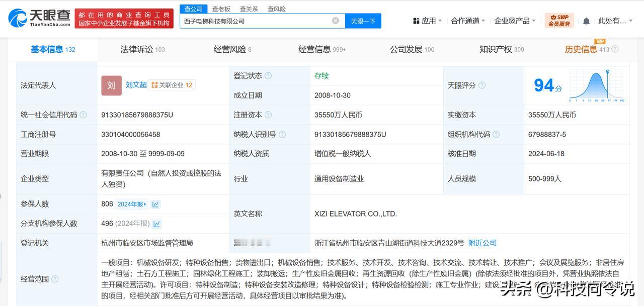Click help icon beside 历史信息 tab

tap(615, 49)
